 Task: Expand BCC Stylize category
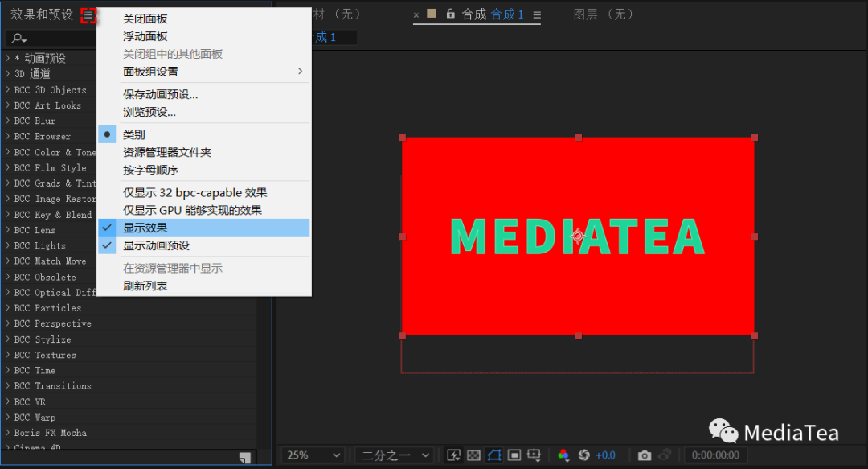pyautogui.click(x=8, y=339)
